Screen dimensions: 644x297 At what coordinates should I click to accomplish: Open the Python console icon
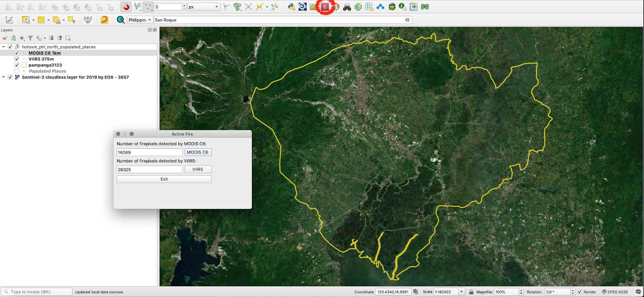(x=291, y=7)
